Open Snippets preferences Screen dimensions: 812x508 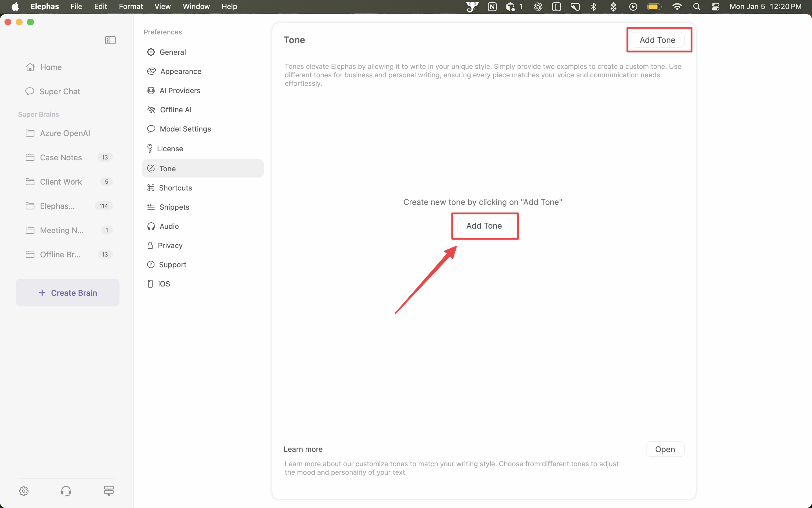point(203,207)
